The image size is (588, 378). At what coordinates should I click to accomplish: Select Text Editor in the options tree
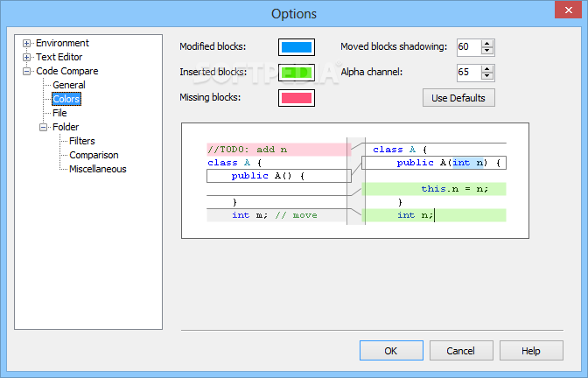(x=59, y=57)
